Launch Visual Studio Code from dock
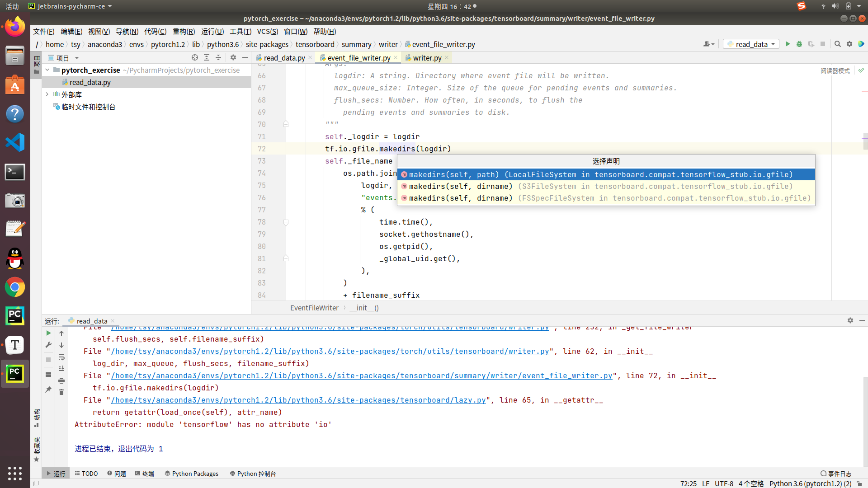The width and height of the screenshot is (868, 488). tap(15, 143)
